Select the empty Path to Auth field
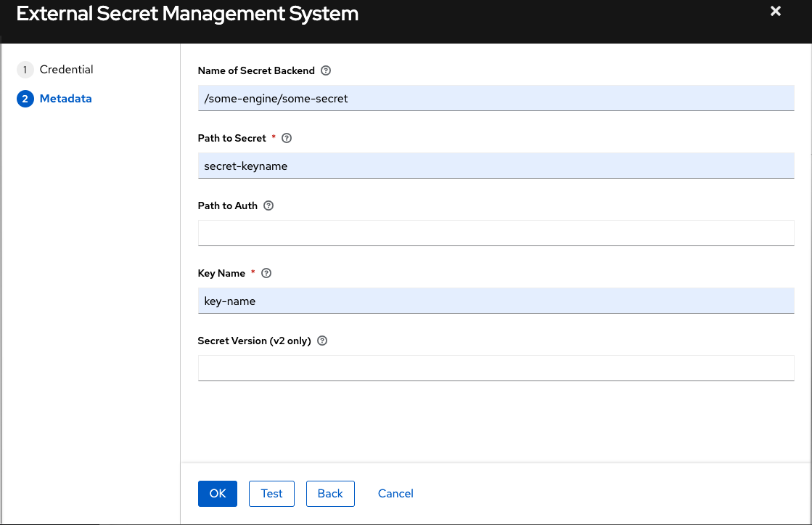 (496, 233)
